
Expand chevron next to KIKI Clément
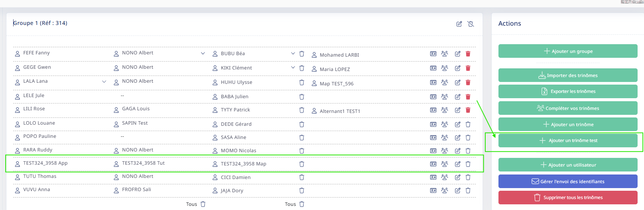click(293, 68)
